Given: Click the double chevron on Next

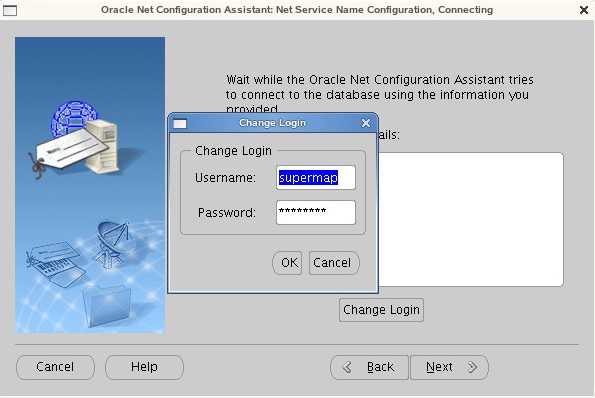Looking at the screenshot, I should (x=472, y=367).
